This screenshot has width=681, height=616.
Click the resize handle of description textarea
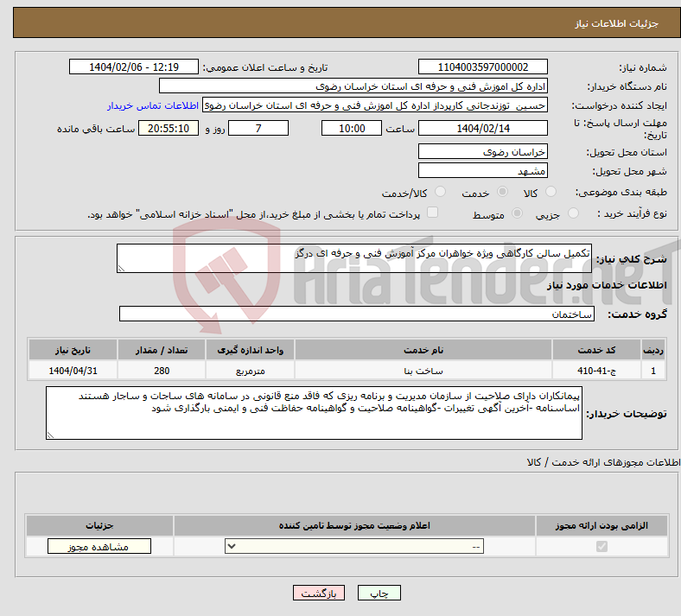click(x=121, y=269)
